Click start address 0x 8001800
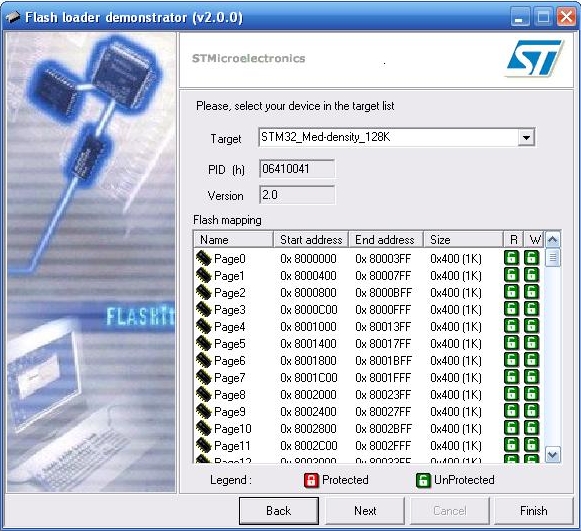Image resolution: width=581 pixels, height=531 pixels. coord(308,361)
